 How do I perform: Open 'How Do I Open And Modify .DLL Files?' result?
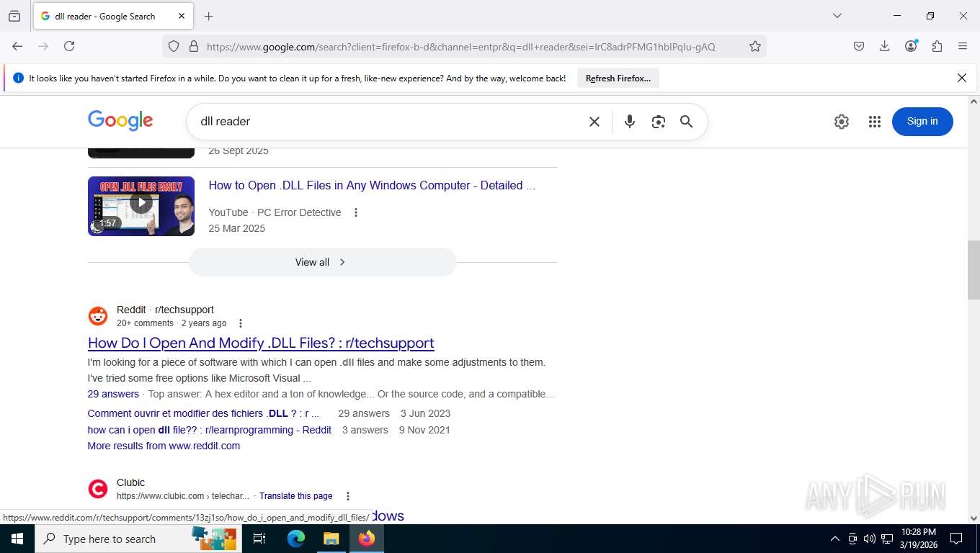261,343
